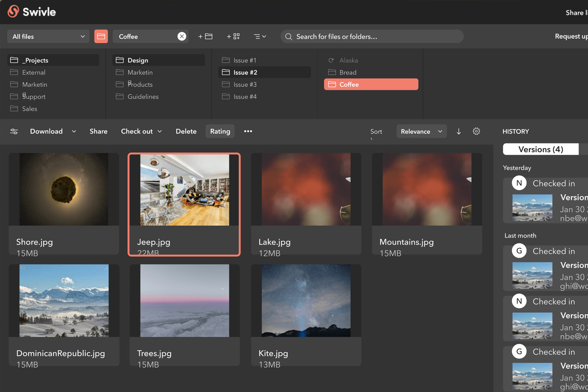Screen dimensions: 588x392
Task: Click the add new folder icon
Action: pyautogui.click(x=205, y=36)
